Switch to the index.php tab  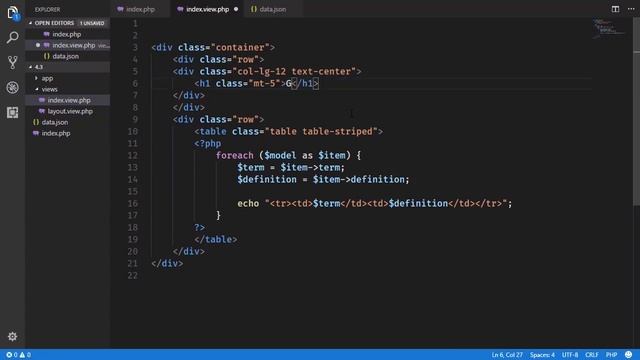pyautogui.click(x=140, y=9)
